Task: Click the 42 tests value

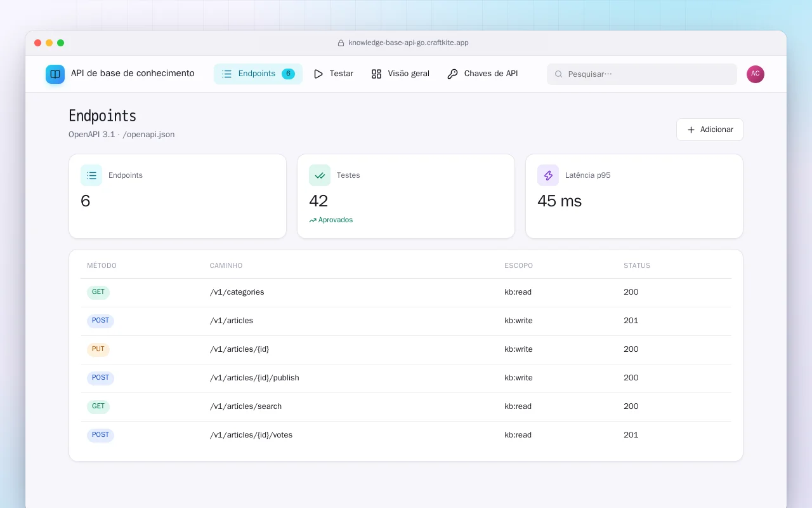Action: [x=318, y=201]
